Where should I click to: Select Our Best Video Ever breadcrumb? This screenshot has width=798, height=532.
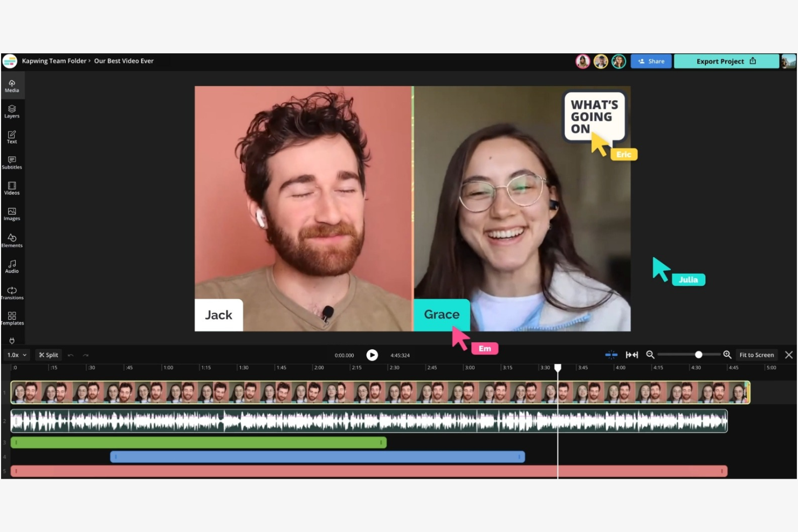123,61
